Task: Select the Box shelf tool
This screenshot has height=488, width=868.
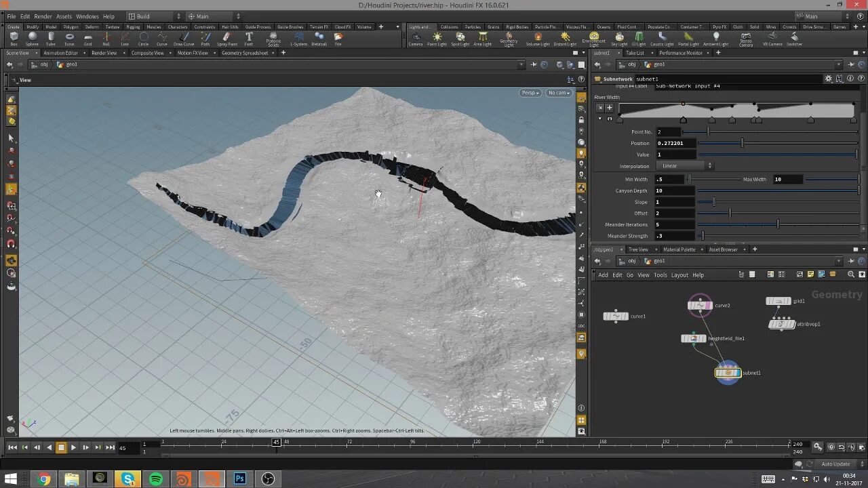Action: [14, 38]
